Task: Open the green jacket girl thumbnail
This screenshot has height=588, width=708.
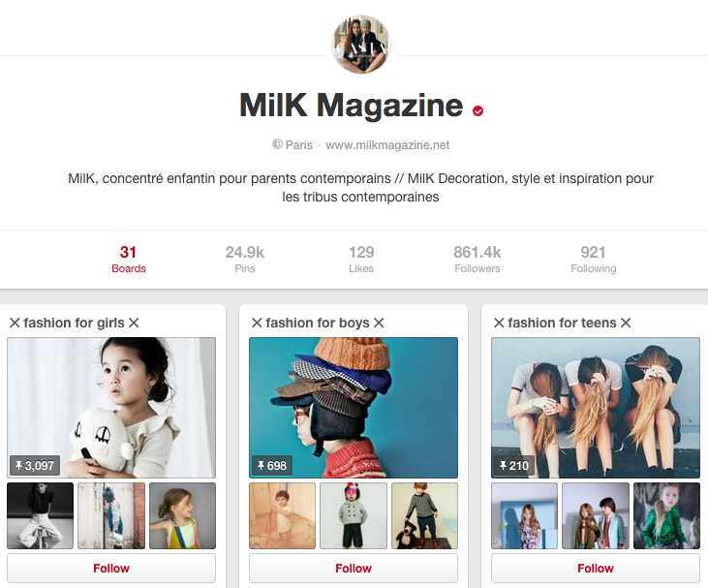Action: (x=666, y=515)
